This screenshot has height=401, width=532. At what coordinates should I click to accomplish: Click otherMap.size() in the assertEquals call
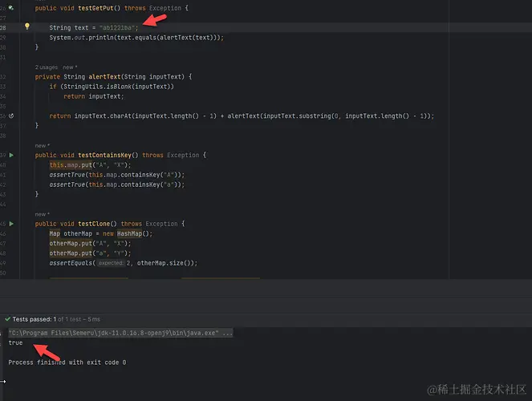[x=164, y=263]
